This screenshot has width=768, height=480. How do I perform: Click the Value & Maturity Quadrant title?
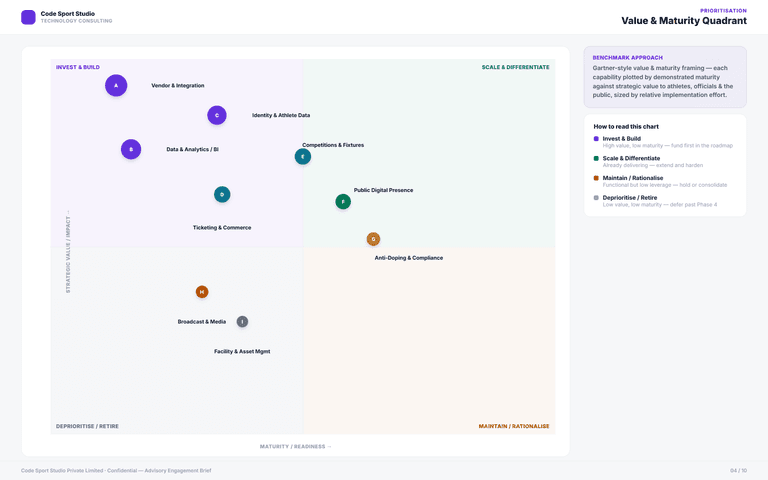click(x=684, y=21)
